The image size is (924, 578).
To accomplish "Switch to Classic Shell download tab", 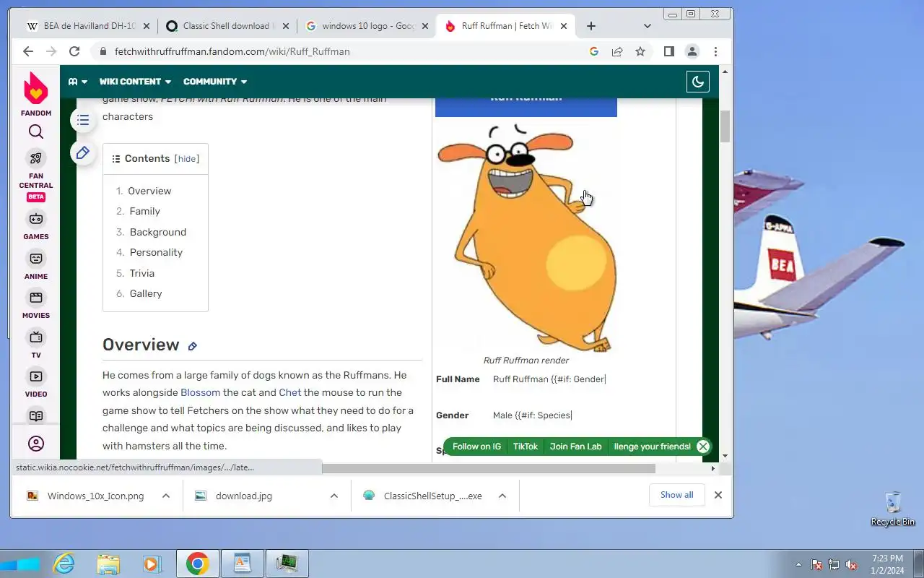I will [226, 26].
